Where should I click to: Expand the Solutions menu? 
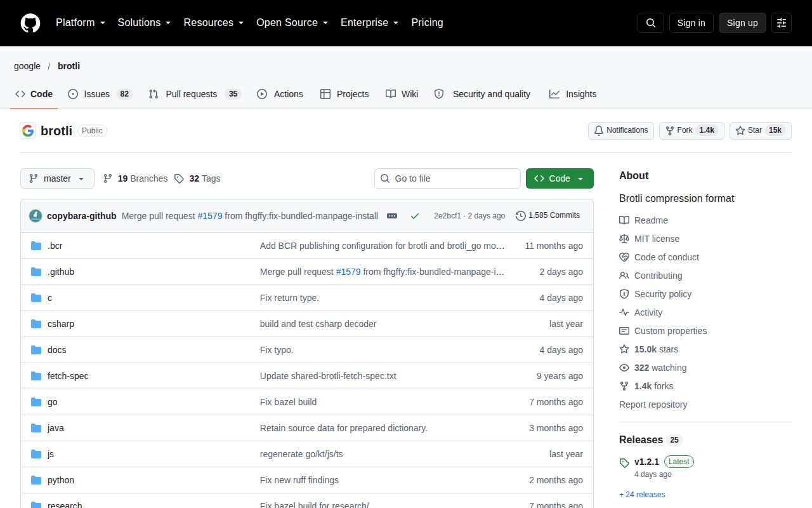pos(145,23)
